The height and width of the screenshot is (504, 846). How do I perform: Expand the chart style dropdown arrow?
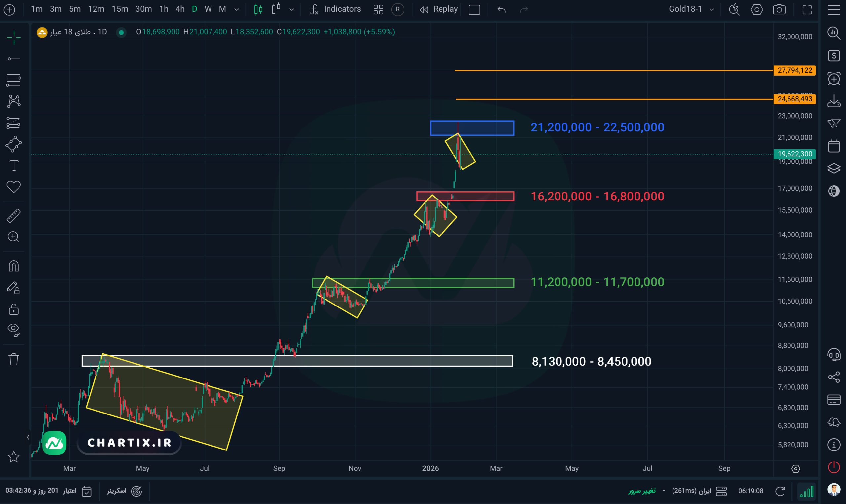pos(291,9)
